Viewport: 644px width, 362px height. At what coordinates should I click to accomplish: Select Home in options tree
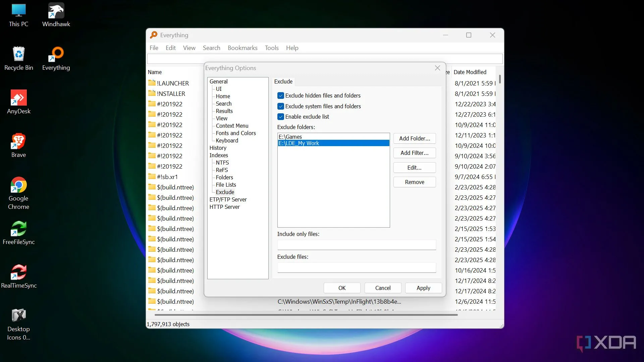click(223, 96)
